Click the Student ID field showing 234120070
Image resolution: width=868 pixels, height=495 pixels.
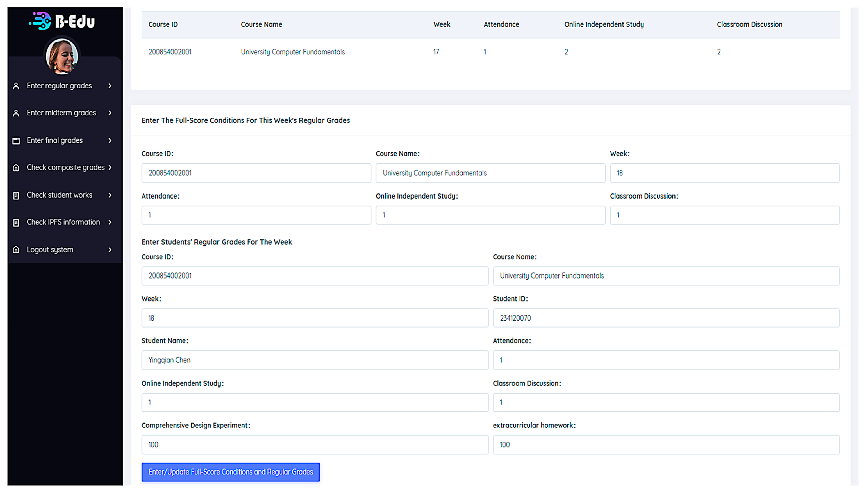(666, 318)
